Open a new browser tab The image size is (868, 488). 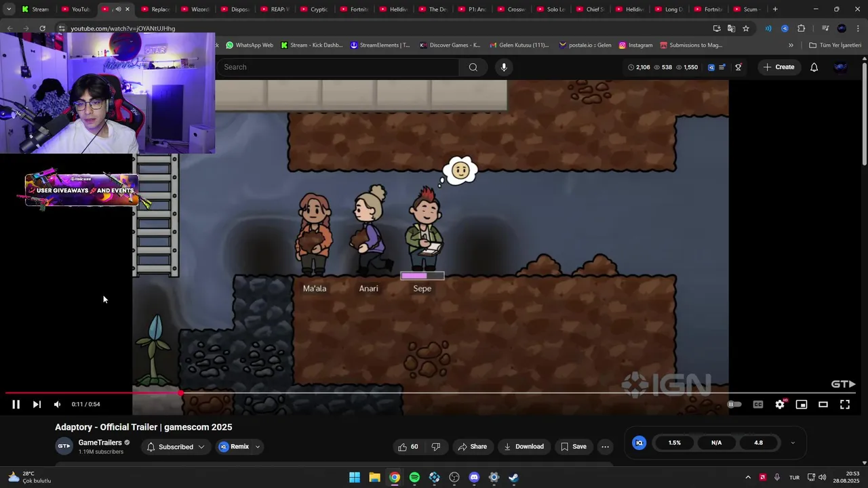click(x=775, y=9)
